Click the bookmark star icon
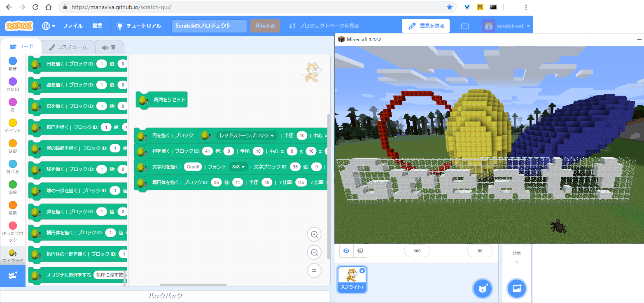The image size is (644, 303). pyautogui.click(x=449, y=7)
